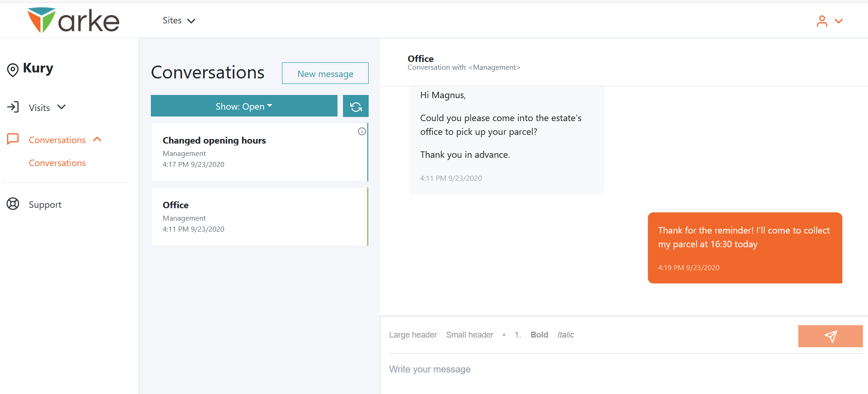Click the 4:11 PM timestamp in received message
This screenshot has width=868, height=394.
(451, 178)
